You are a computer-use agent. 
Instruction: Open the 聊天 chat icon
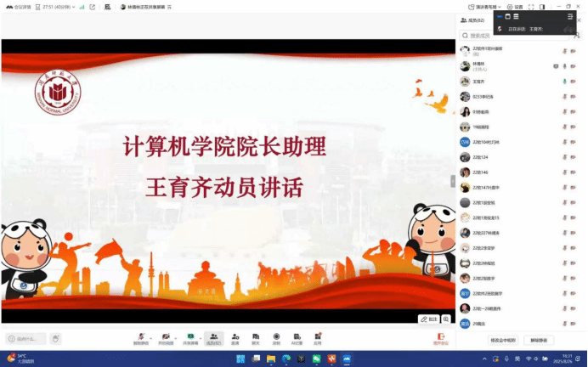click(x=256, y=336)
